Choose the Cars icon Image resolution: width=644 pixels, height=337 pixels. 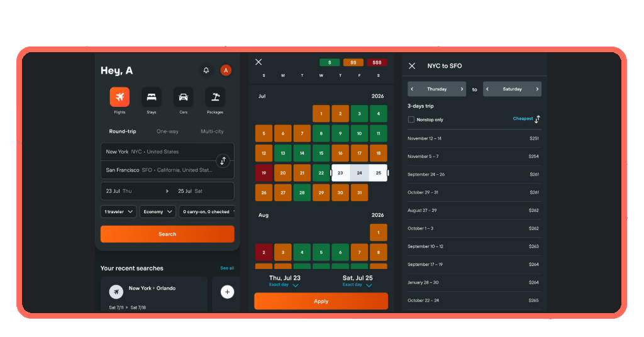click(x=183, y=97)
